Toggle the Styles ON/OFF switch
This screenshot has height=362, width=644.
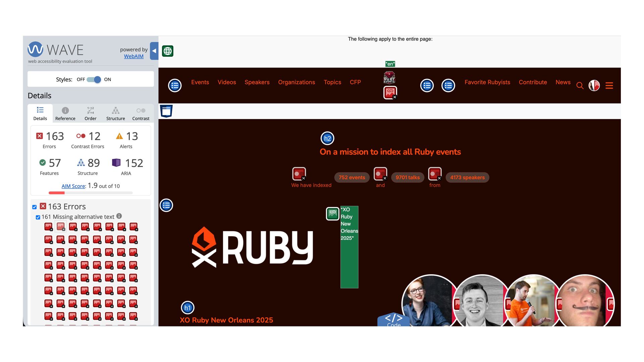coord(94,79)
